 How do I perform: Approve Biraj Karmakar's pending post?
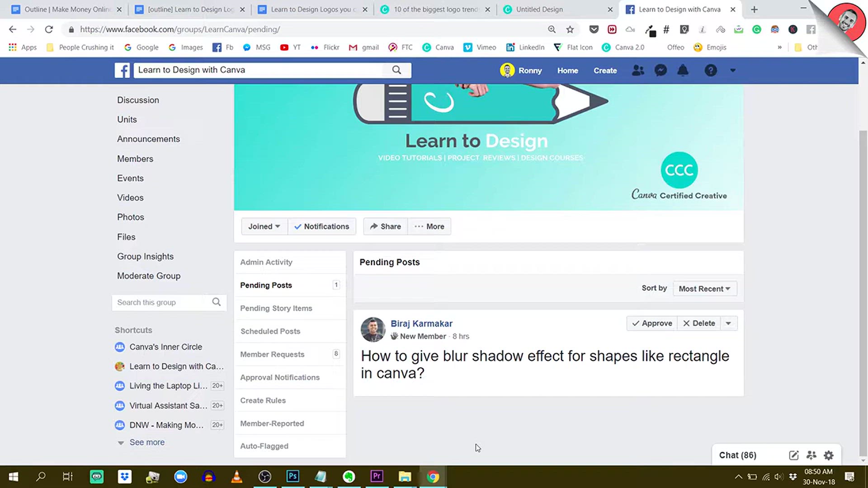click(651, 323)
